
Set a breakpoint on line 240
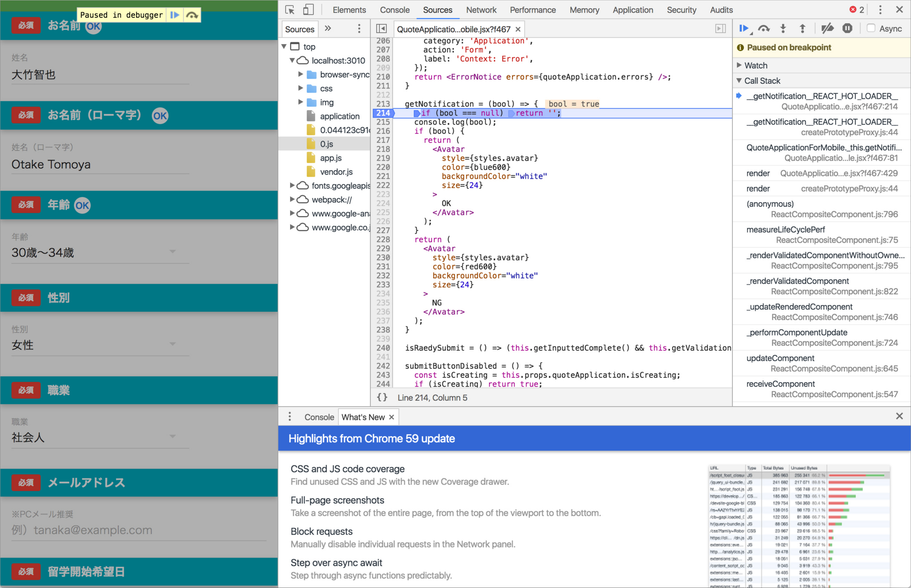coord(383,348)
